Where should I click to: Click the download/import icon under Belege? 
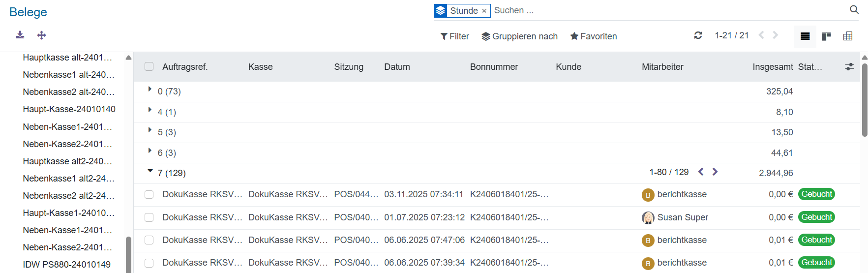click(x=20, y=35)
